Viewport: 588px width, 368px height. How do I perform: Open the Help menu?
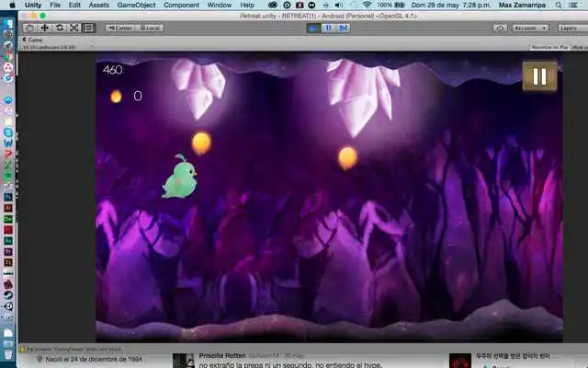pyautogui.click(x=247, y=5)
